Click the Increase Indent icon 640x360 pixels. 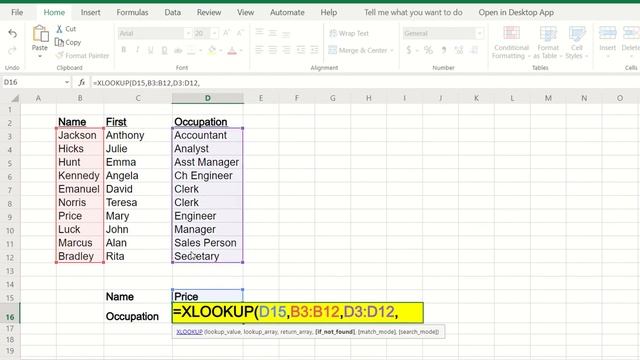point(314,50)
